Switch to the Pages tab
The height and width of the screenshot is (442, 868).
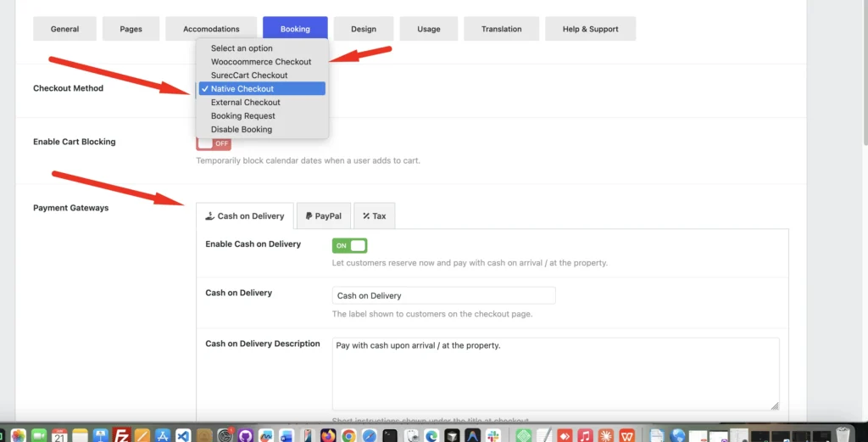pyautogui.click(x=131, y=29)
